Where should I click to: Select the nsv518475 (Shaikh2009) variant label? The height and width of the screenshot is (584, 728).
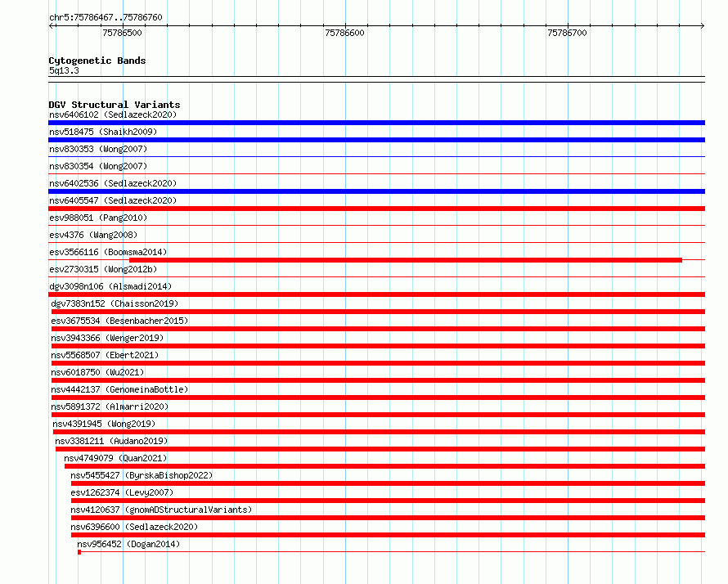103,132
